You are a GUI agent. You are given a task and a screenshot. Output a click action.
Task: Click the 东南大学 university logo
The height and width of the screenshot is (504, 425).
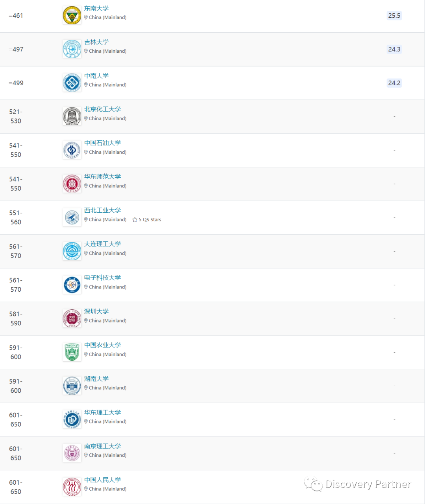click(x=72, y=15)
